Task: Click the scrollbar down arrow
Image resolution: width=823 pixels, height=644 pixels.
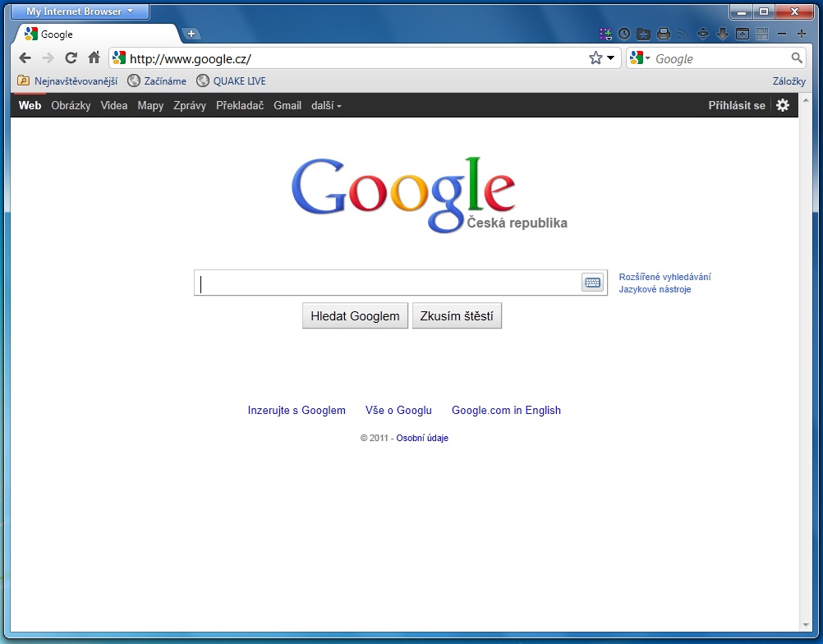Action: (806, 625)
